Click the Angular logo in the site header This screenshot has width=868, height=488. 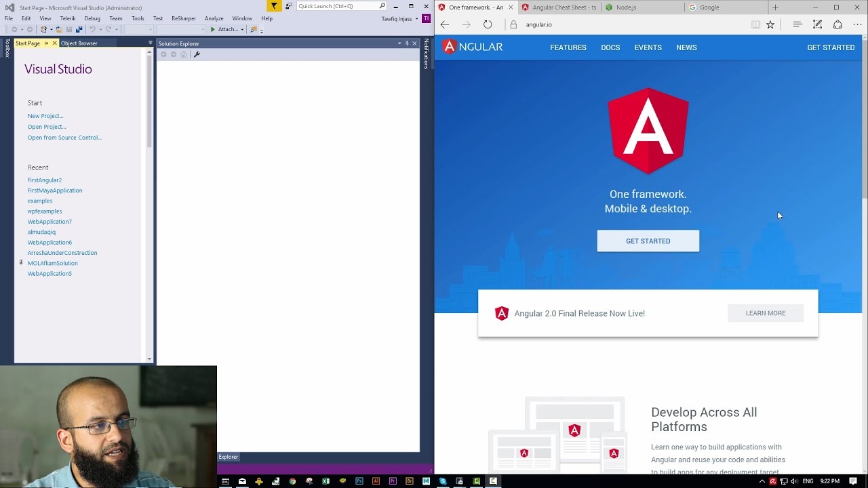[473, 47]
